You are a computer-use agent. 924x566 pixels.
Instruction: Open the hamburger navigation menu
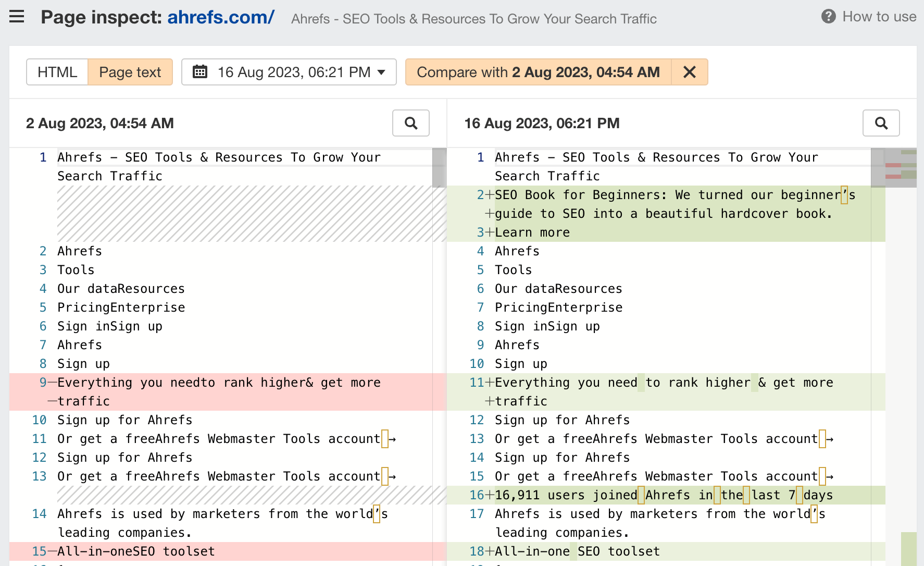point(17,17)
